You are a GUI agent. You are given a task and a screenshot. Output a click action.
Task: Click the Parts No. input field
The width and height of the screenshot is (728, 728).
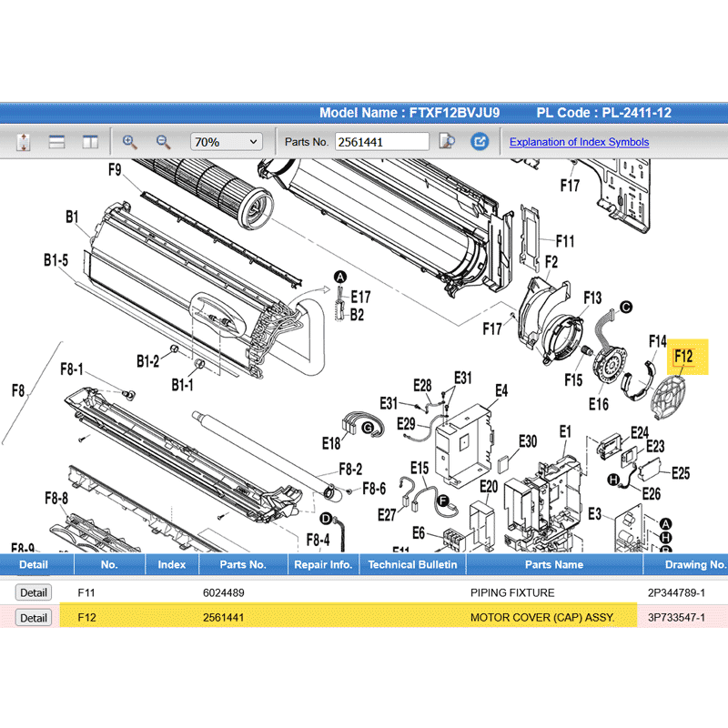click(x=381, y=142)
